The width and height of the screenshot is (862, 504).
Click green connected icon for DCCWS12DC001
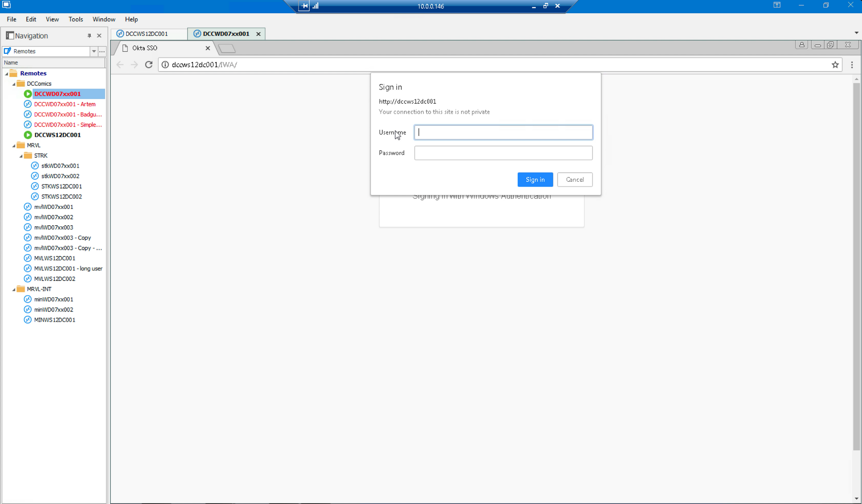point(28,135)
